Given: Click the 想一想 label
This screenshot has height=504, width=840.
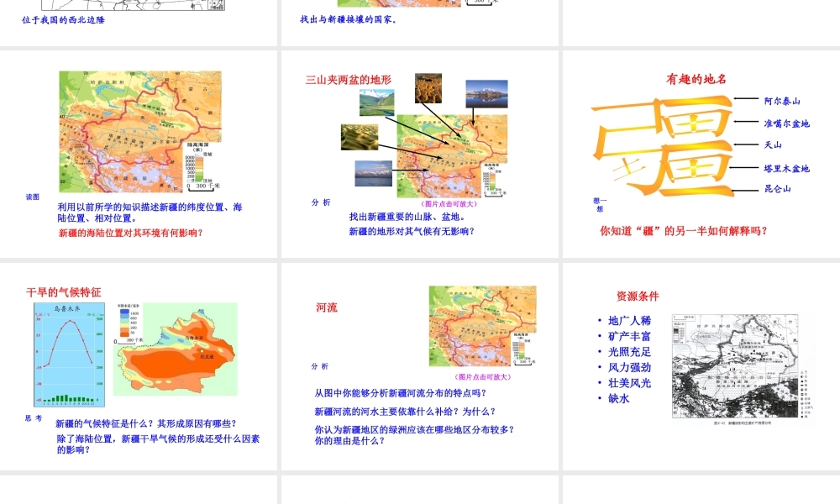Looking at the screenshot, I should point(600,205).
